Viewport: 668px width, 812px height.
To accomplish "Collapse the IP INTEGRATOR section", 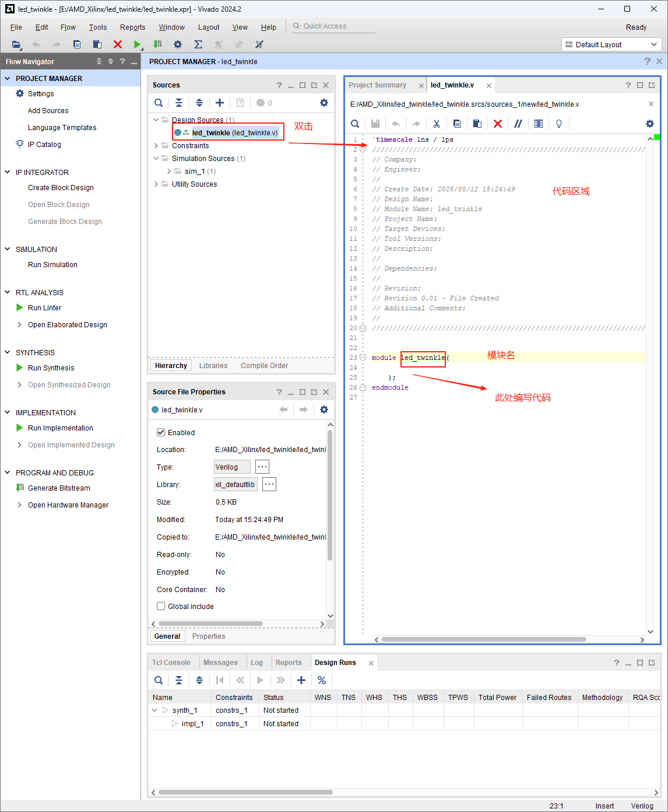I will 8,172.
